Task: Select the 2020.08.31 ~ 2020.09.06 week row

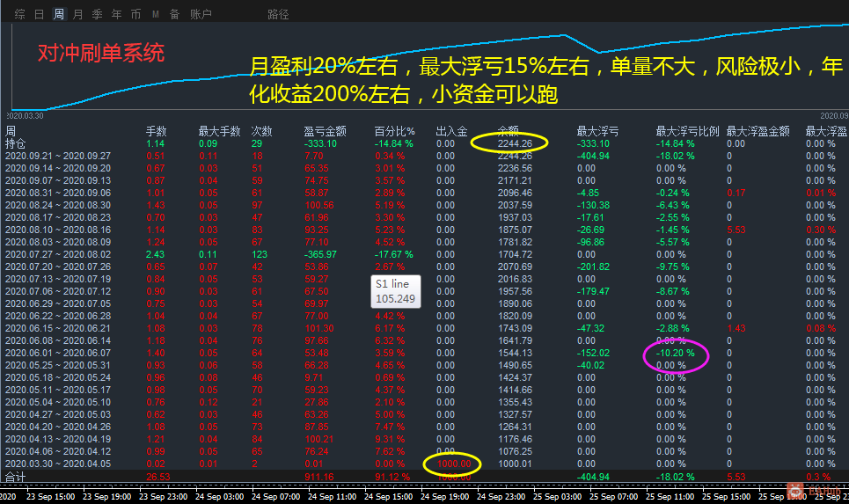Action: pos(58,193)
